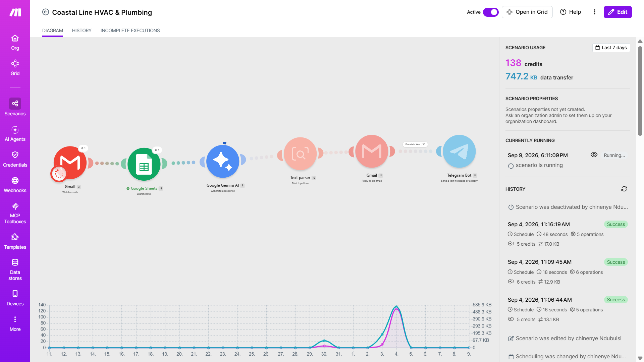Select the Text parser Match pattern module
The height and width of the screenshot is (362, 644).
click(300, 154)
